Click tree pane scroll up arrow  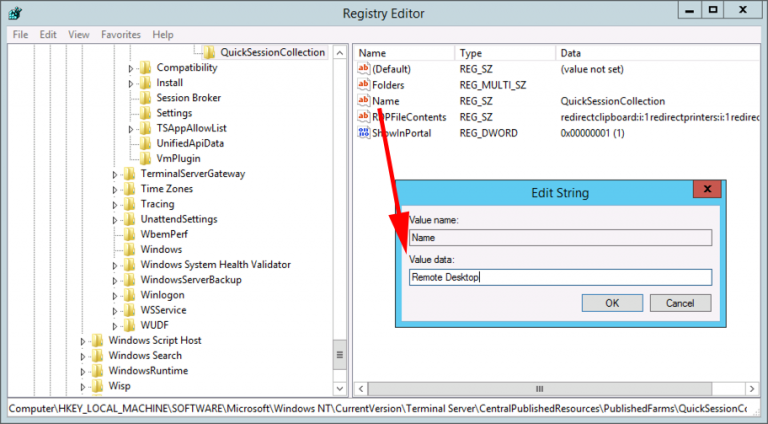pyautogui.click(x=339, y=52)
